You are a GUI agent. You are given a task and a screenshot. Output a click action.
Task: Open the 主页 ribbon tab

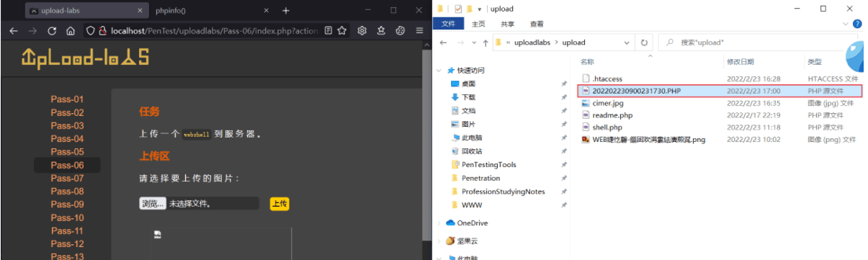[x=478, y=24]
